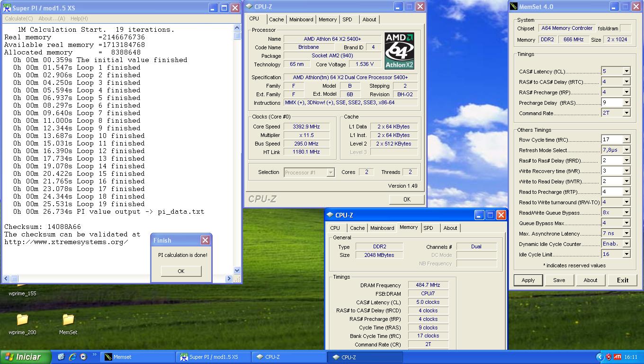Click Exit in MemSet
The height and width of the screenshot is (364, 644).
(623, 280)
